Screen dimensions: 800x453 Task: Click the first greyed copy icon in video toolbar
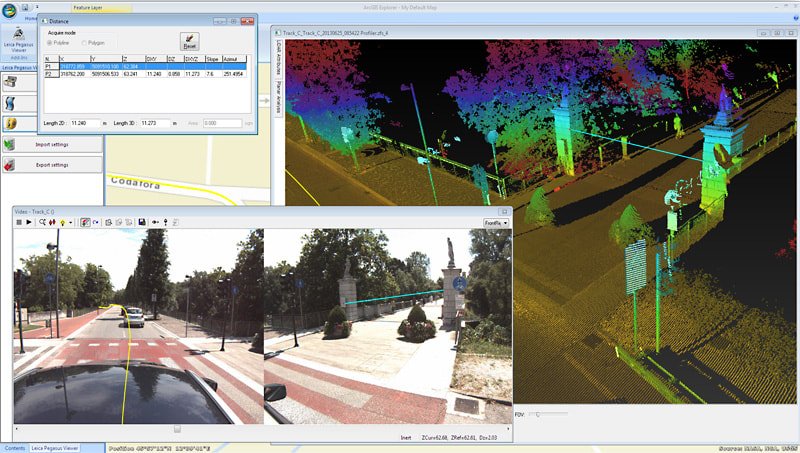pos(118,222)
